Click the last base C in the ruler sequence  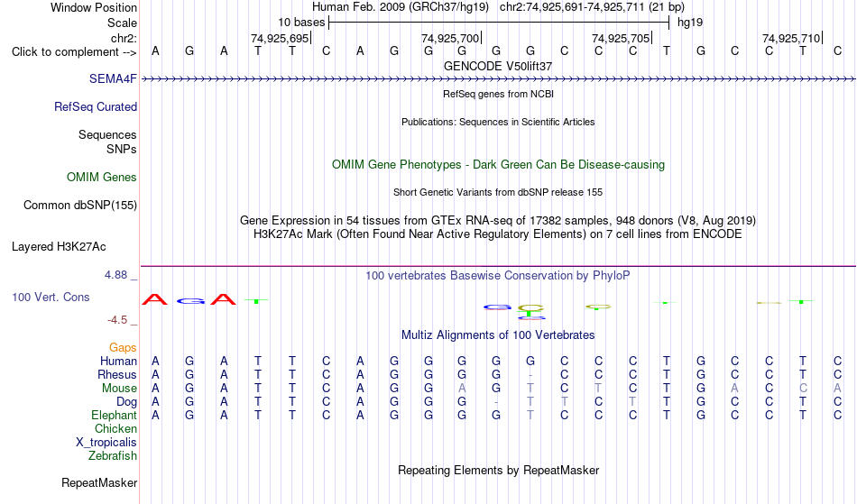pyautogui.click(x=837, y=51)
